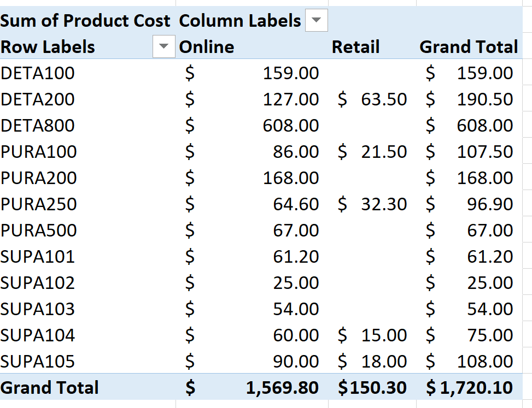Select the Sum of Product Cost cell
Screen dimensions: 532x408
coord(85,21)
